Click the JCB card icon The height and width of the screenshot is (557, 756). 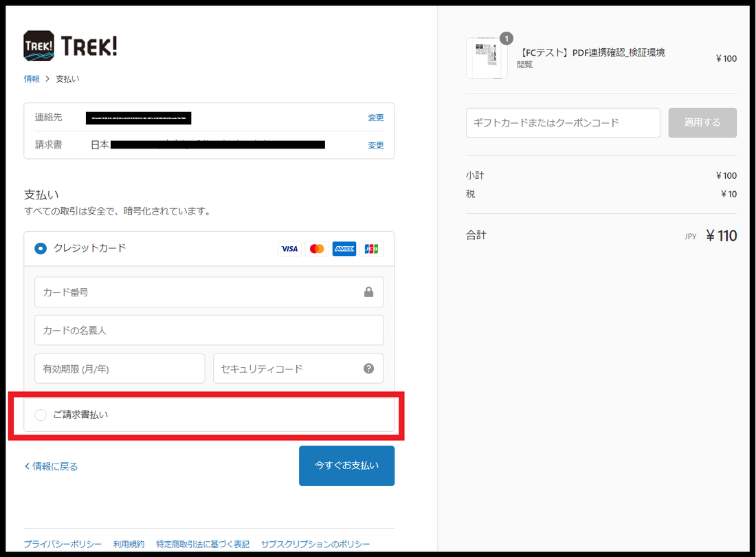(371, 249)
